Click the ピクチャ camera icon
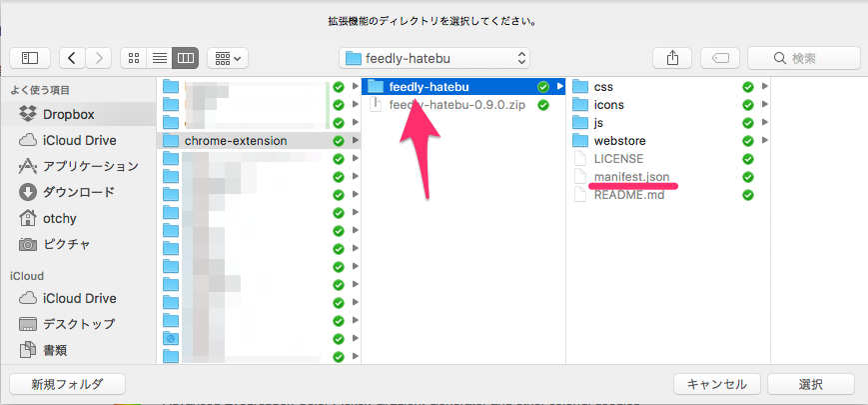The width and height of the screenshot is (868, 405). pyautogui.click(x=27, y=244)
